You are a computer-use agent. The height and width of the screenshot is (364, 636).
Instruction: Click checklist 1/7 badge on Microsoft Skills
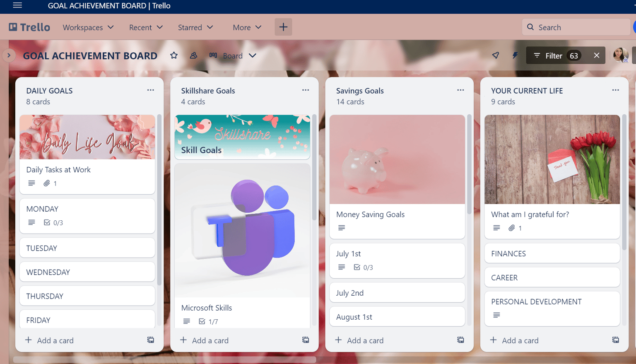tap(208, 321)
